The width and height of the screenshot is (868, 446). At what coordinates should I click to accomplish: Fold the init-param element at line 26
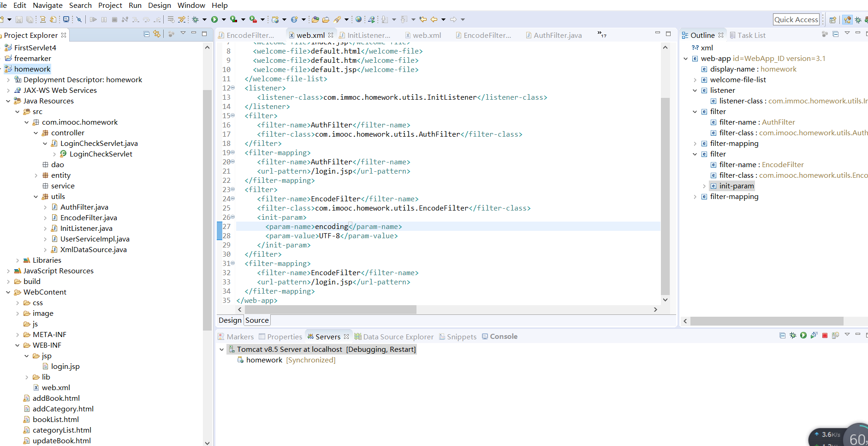tap(233, 217)
